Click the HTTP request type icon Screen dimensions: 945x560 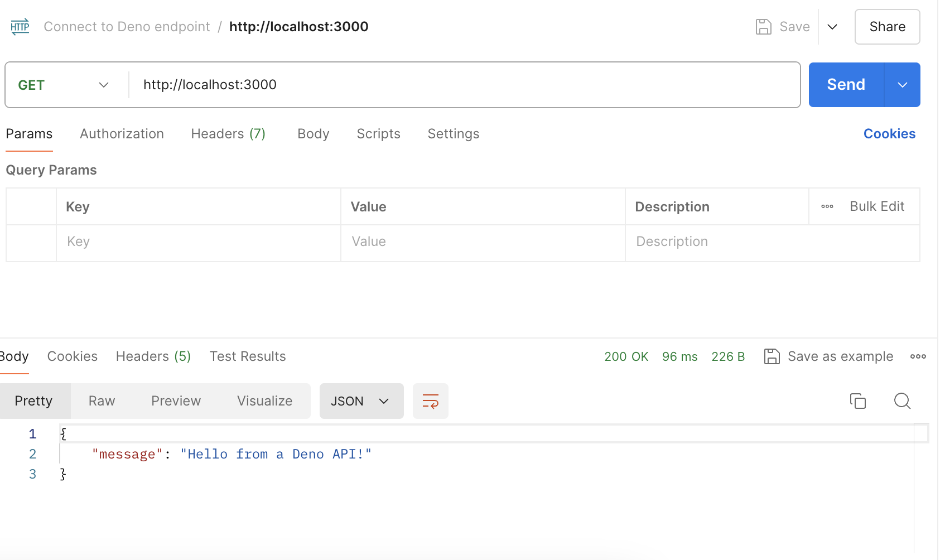20,26
